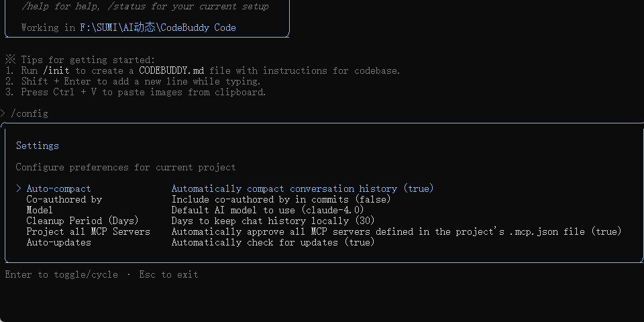
Task: Click 'Configure preferences for current project' subtitle
Action: pos(125,167)
